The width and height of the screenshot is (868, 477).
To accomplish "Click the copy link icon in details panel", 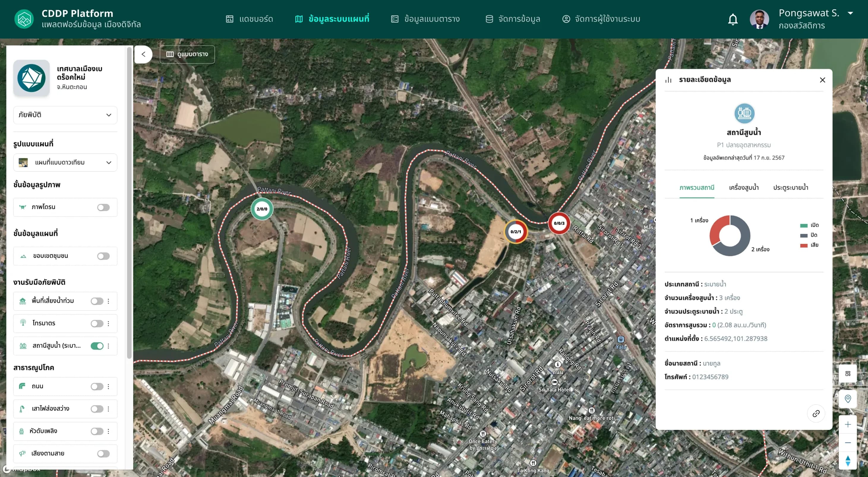I will click(x=816, y=413).
